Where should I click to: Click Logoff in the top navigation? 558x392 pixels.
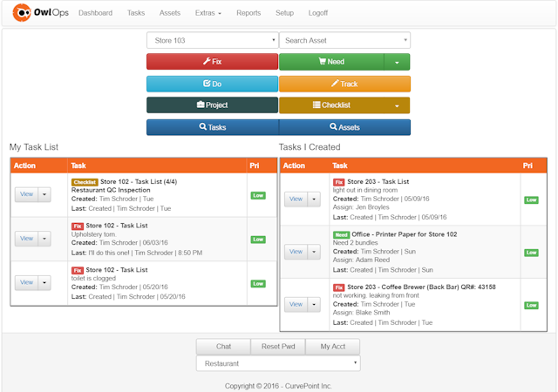(x=318, y=13)
